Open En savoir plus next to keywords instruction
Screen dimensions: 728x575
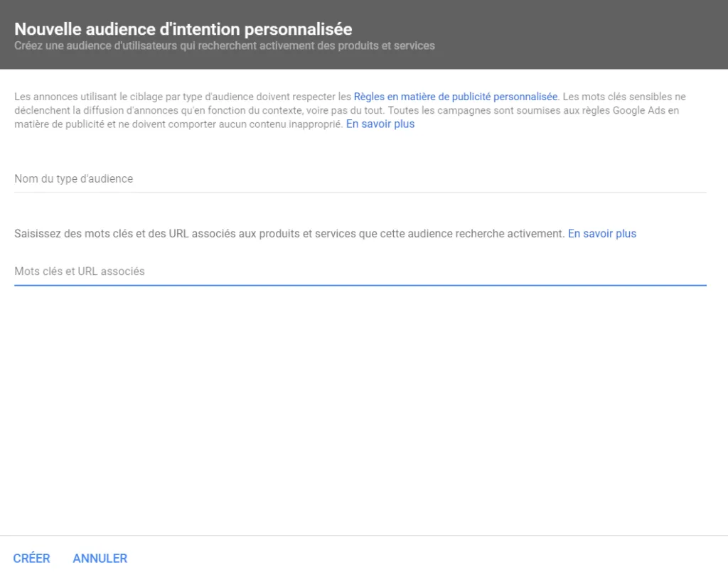pos(601,233)
